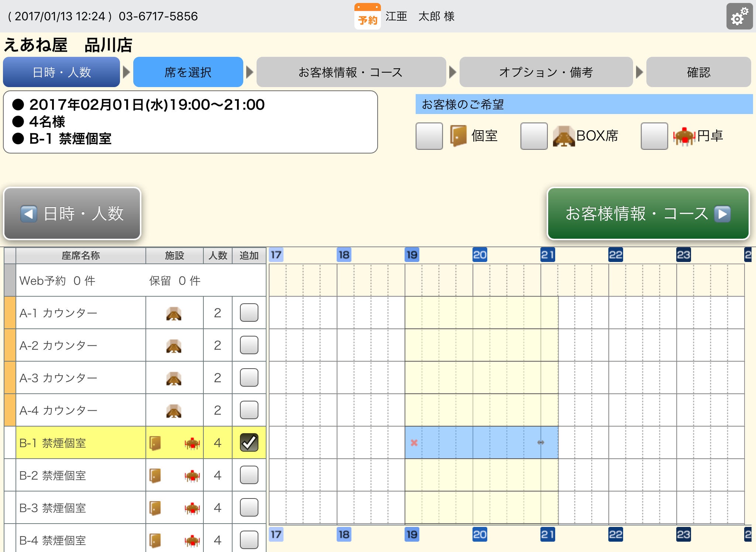
Task: Click the 座席名称 column header
Action: pyautogui.click(x=81, y=256)
